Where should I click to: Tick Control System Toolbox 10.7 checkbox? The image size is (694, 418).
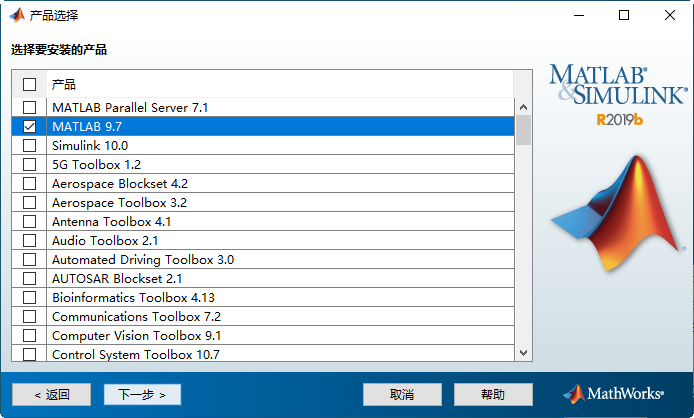coord(29,355)
